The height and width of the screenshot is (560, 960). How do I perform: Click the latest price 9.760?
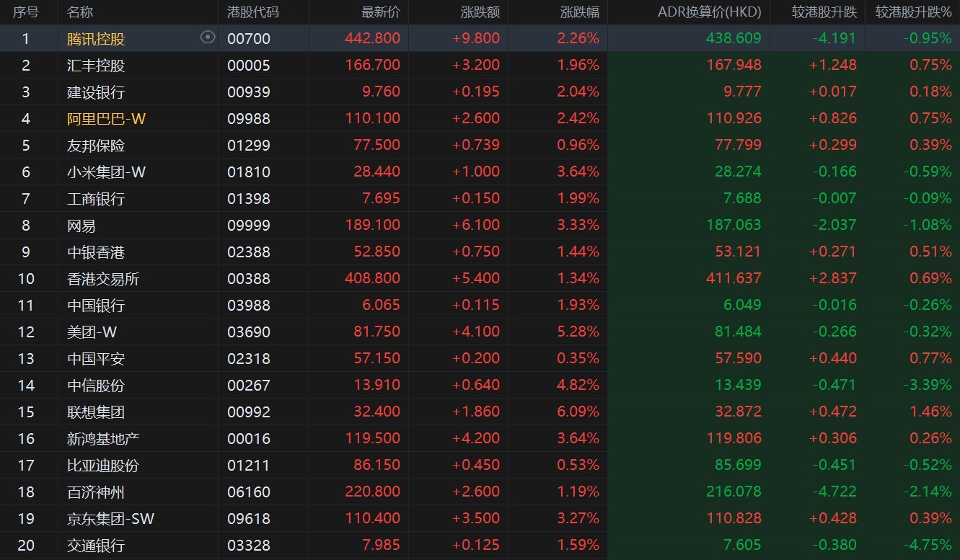click(x=380, y=92)
